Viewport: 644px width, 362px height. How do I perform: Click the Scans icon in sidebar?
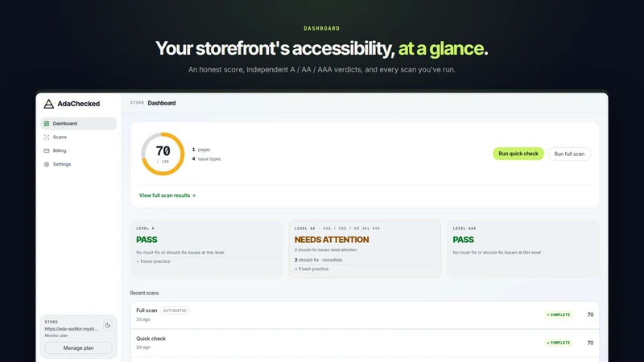pos(47,137)
